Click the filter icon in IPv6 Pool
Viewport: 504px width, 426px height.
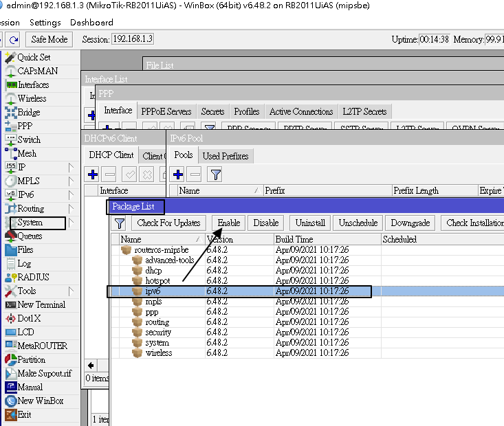215,175
